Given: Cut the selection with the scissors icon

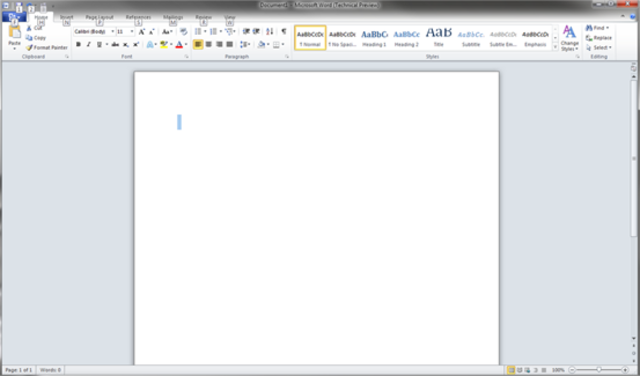Looking at the screenshot, I should [x=29, y=28].
